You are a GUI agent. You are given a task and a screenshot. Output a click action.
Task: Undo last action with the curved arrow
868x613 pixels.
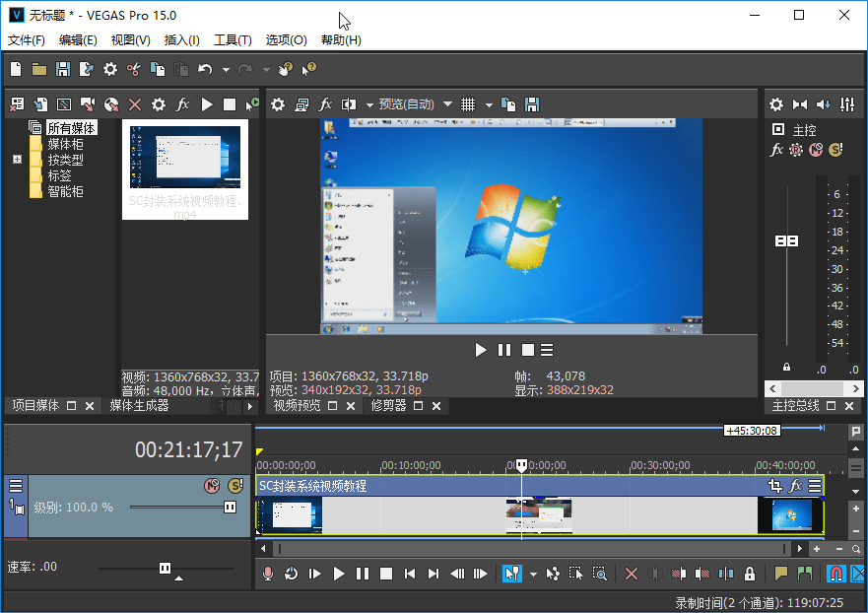[x=205, y=69]
